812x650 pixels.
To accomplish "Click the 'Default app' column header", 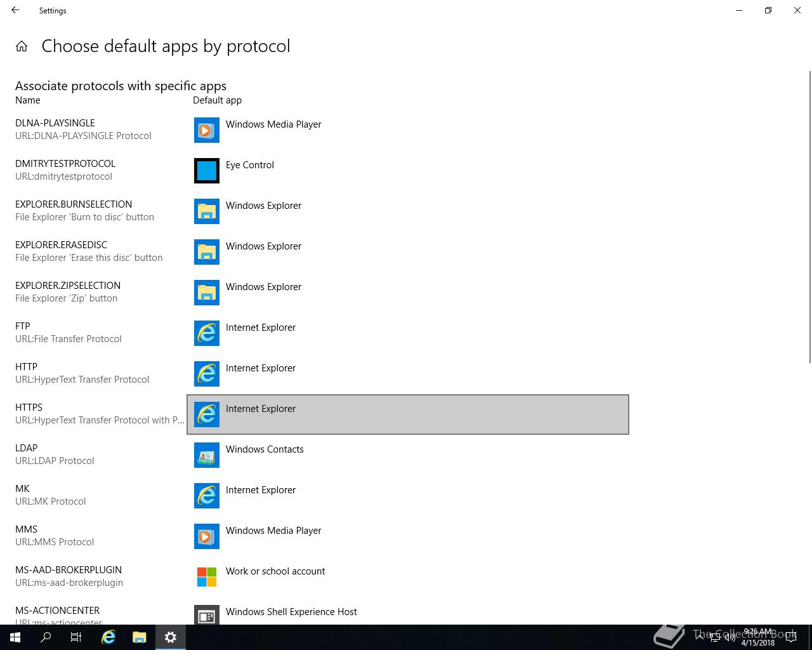I will coord(217,100).
